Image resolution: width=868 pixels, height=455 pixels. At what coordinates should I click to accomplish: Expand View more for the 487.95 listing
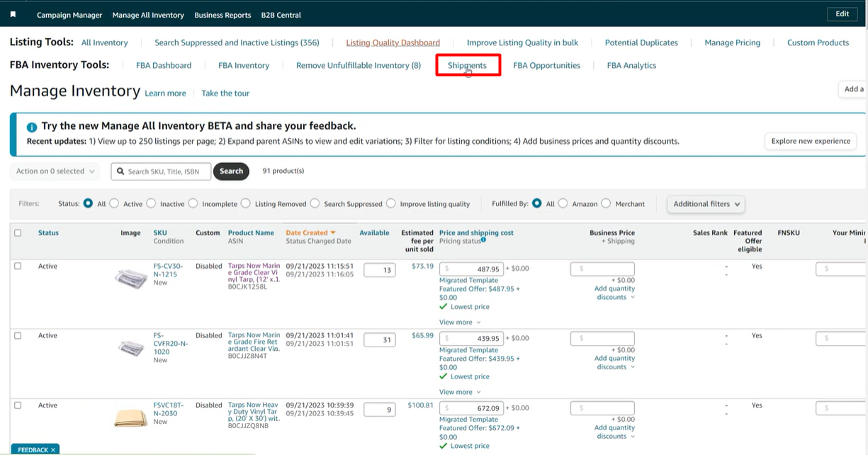point(460,322)
